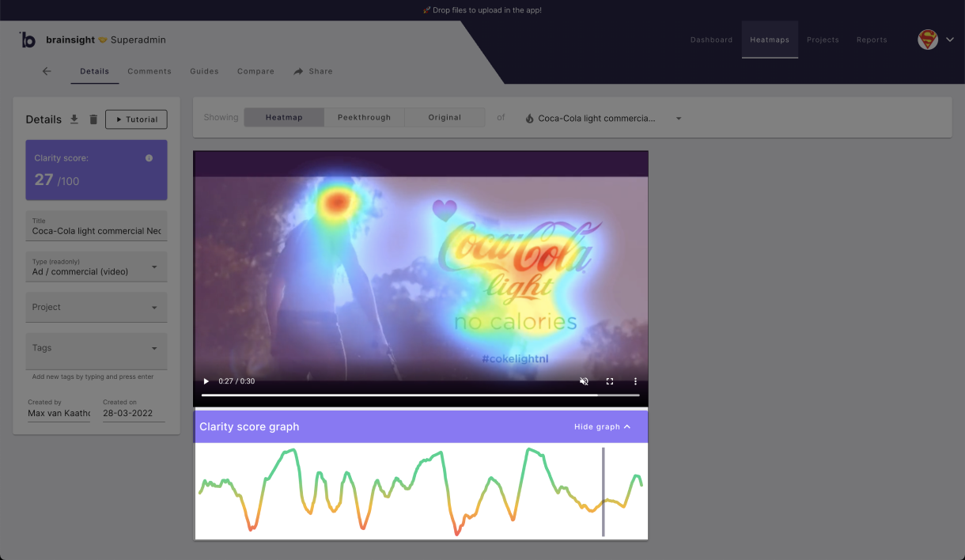965x560 pixels.
Task: Open the Project dropdown
Action: pos(96,307)
